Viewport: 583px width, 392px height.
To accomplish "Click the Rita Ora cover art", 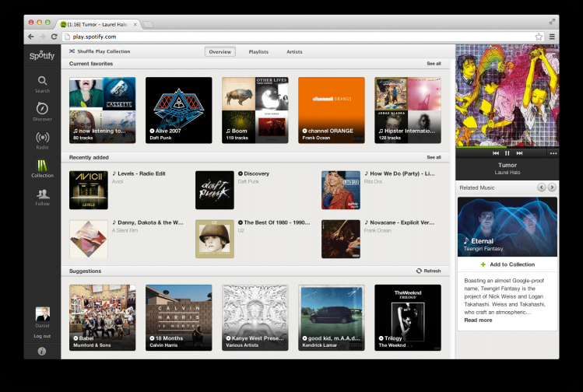I will pyautogui.click(x=341, y=190).
